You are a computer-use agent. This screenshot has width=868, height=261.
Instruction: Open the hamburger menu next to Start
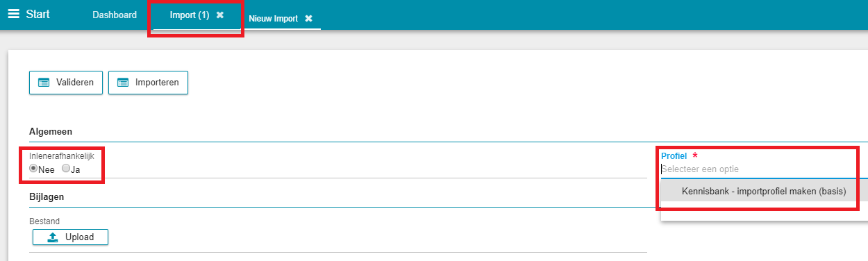(13, 14)
